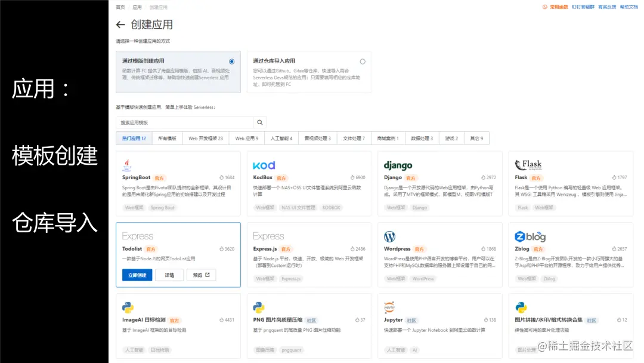The height and width of the screenshot is (363, 644).
Task: Click the django logo
Action: pos(398,165)
